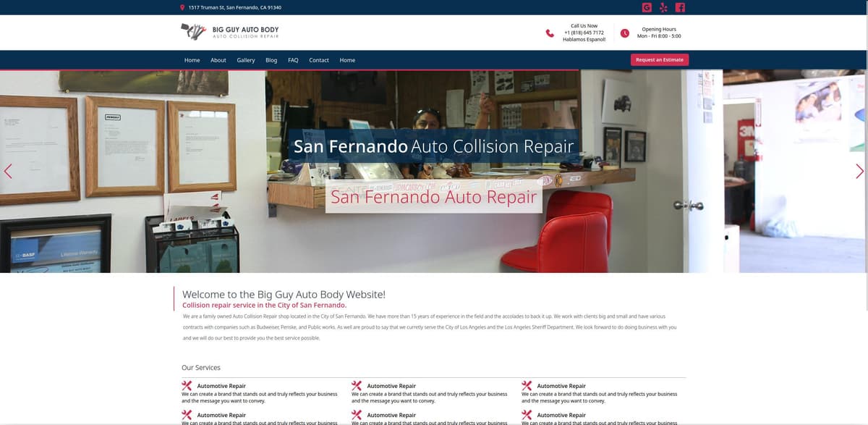868x425 pixels.
Task: Go to the previous slide with left arrow
Action: coord(8,172)
